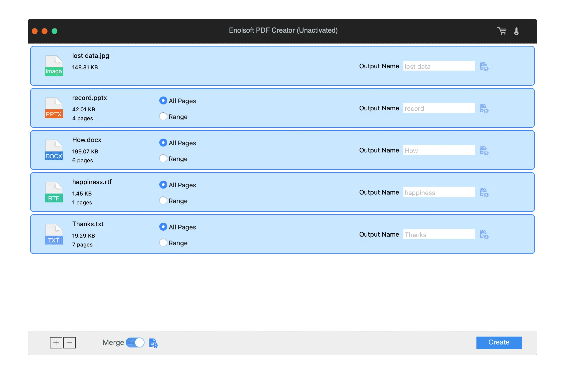Click the output settings icon for record.pptx
Viewport: 565px width, 392px height.
tap(484, 108)
